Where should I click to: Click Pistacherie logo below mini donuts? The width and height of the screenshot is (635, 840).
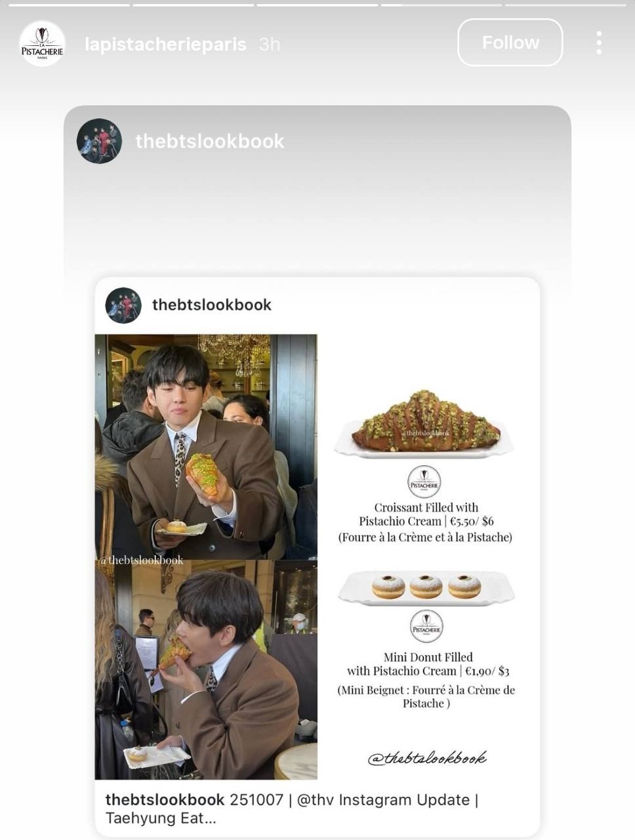pos(426,627)
